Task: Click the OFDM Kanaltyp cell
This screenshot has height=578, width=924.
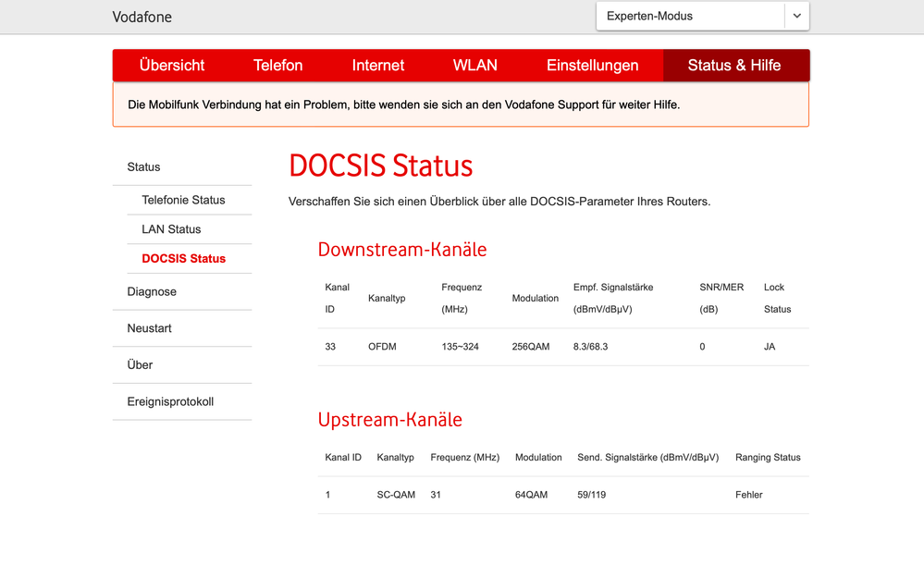Action: coord(382,347)
